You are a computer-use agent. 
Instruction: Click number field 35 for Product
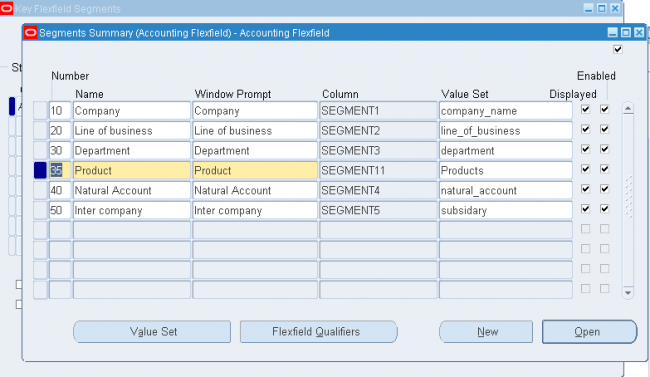click(x=60, y=170)
